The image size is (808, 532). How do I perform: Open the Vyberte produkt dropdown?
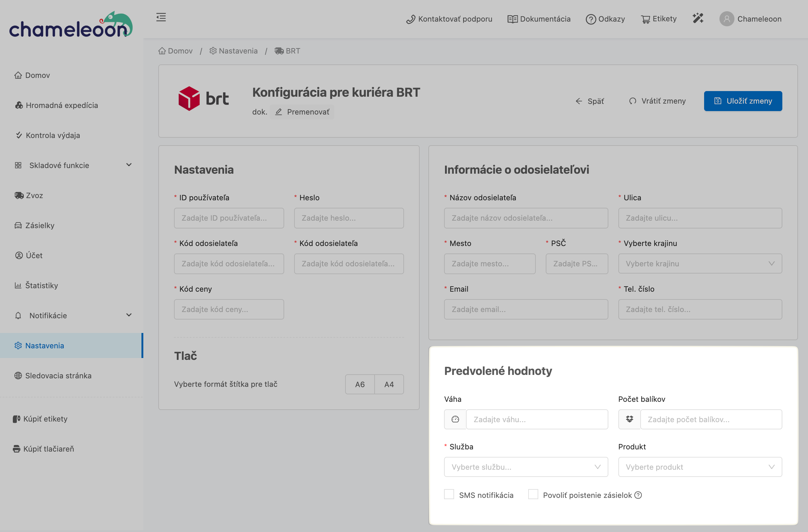click(x=700, y=467)
